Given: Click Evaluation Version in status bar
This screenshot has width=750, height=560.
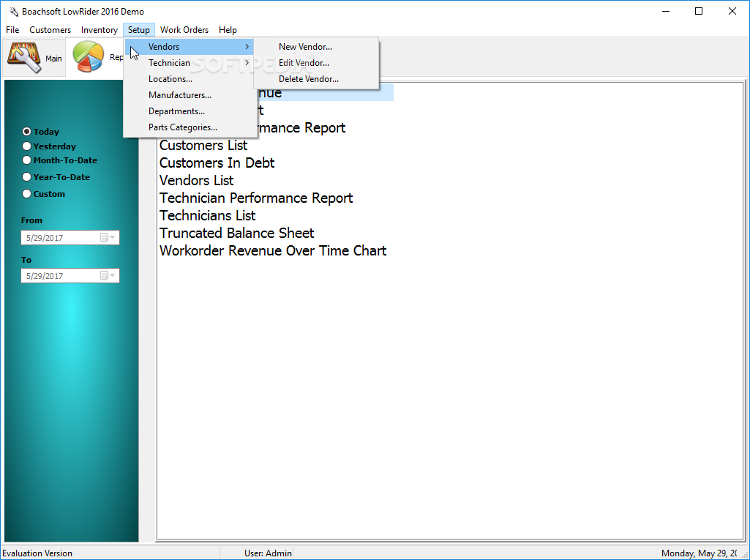Looking at the screenshot, I should pos(37,553).
